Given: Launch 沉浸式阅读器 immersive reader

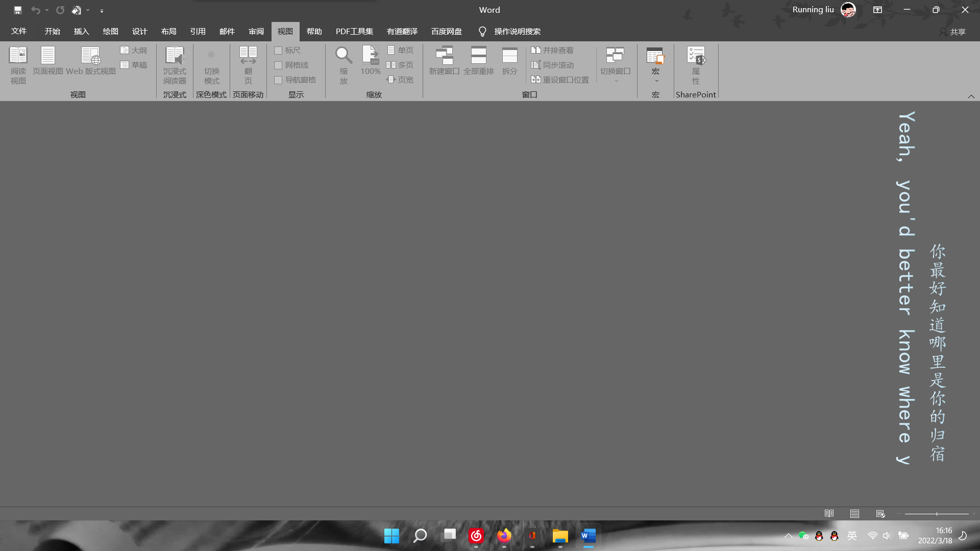Looking at the screenshot, I should pos(175,56).
